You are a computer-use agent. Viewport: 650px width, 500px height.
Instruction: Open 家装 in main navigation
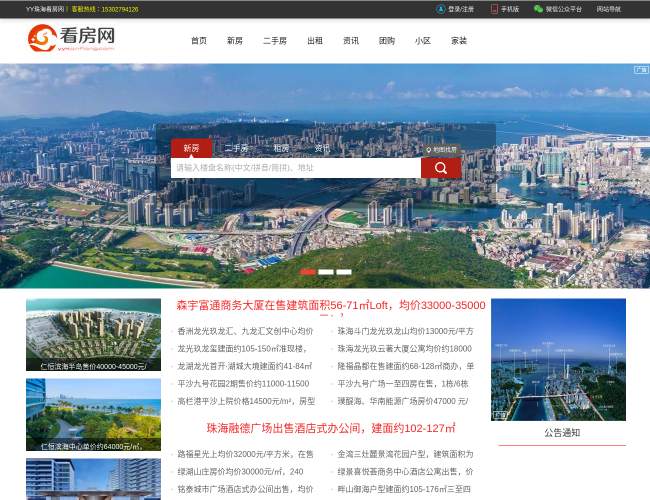pos(459,41)
